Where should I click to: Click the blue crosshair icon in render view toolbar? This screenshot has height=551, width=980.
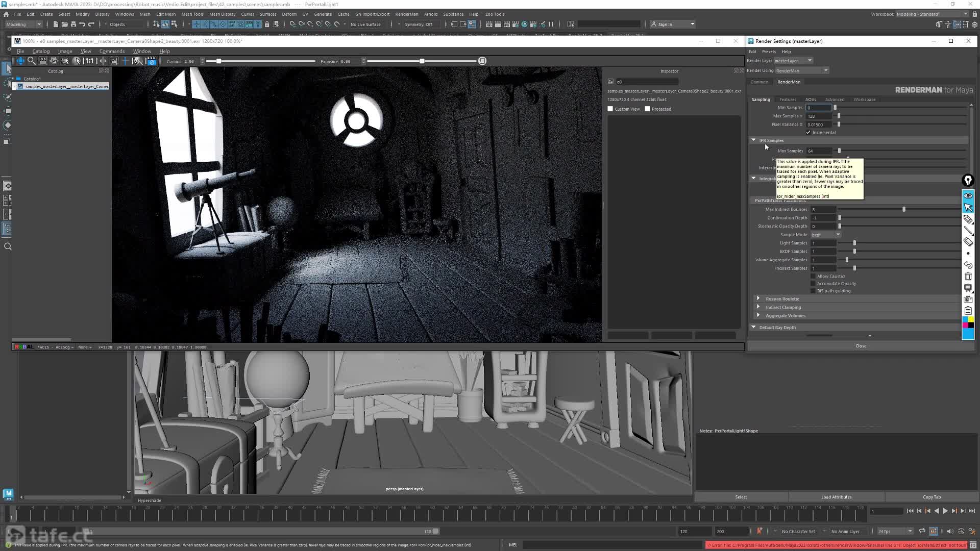tap(125, 61)
